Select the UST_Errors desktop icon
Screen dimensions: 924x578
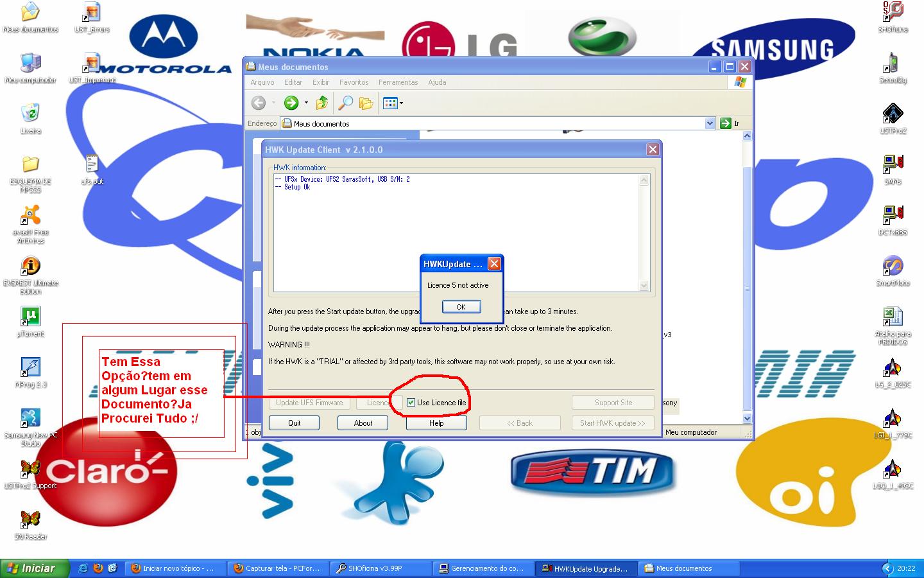pos(92,17)
